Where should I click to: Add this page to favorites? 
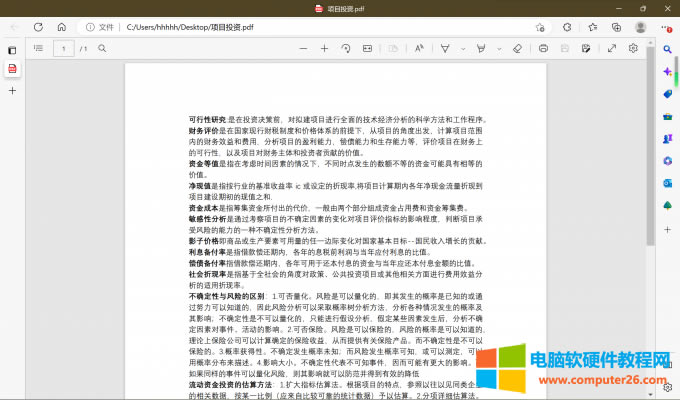(x=541, y=27)
